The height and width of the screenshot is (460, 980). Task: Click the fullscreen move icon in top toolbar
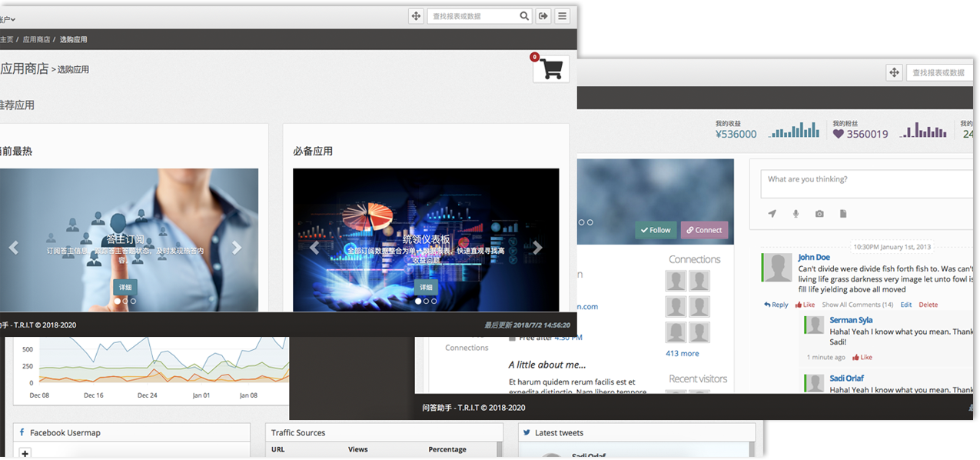click(x=416, y=16)
